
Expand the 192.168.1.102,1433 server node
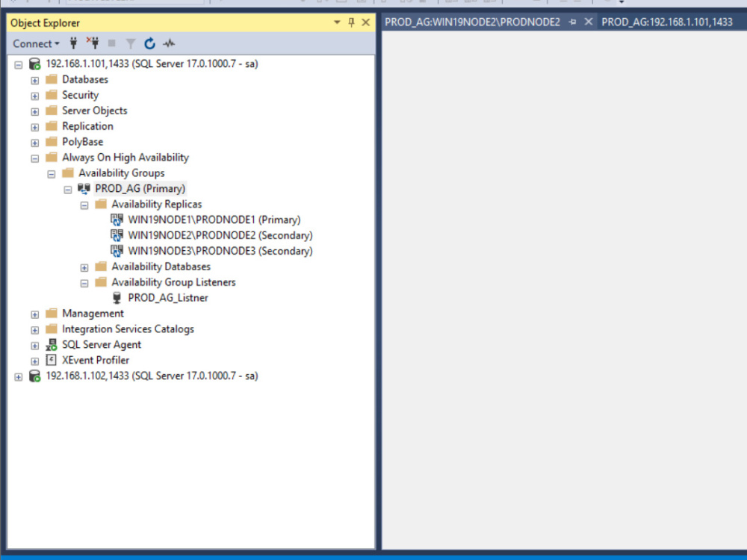(x=18, y=377)
